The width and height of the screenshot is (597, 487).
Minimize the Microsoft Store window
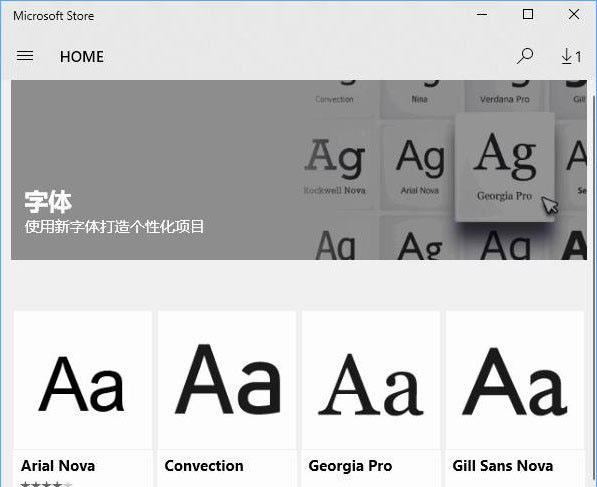(482, 14)
